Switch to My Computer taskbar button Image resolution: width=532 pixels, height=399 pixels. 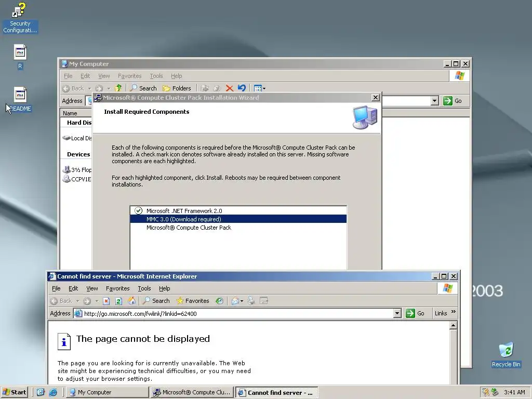click(107, 392)
